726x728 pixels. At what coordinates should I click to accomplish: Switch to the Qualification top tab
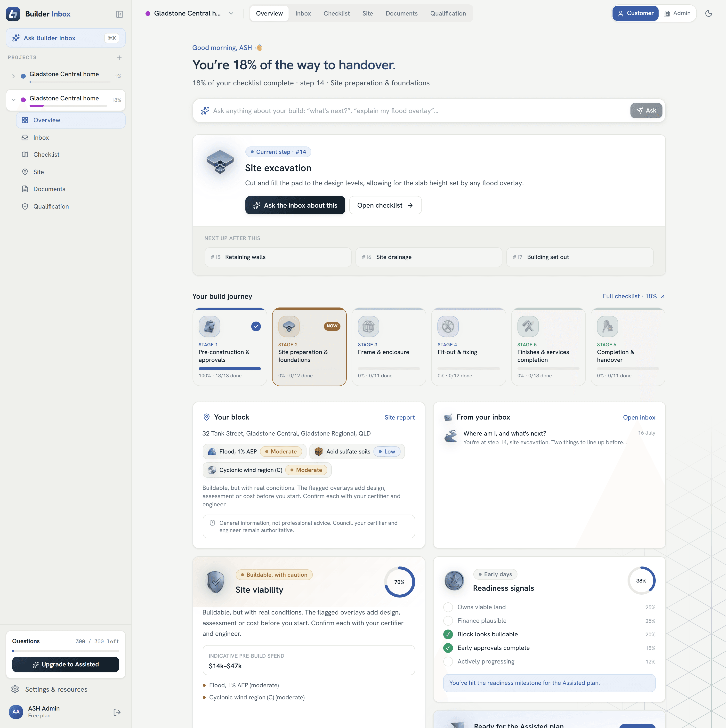pyautogui.click(x=448, y=14)
